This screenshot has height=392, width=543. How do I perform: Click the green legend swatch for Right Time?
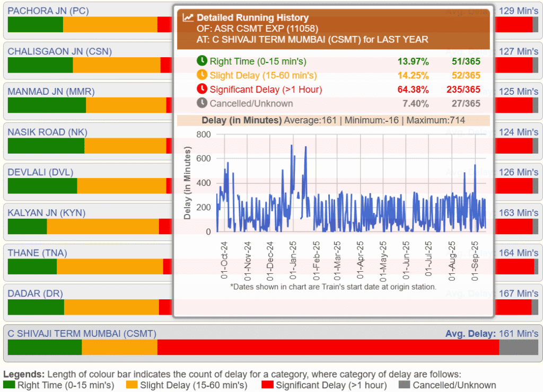tap(9, 385)
